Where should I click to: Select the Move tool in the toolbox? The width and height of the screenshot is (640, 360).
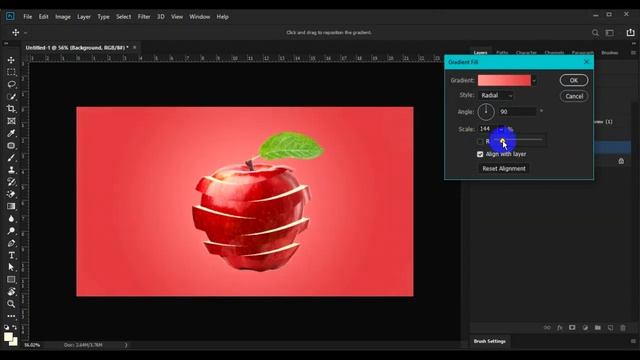[11, 60]
